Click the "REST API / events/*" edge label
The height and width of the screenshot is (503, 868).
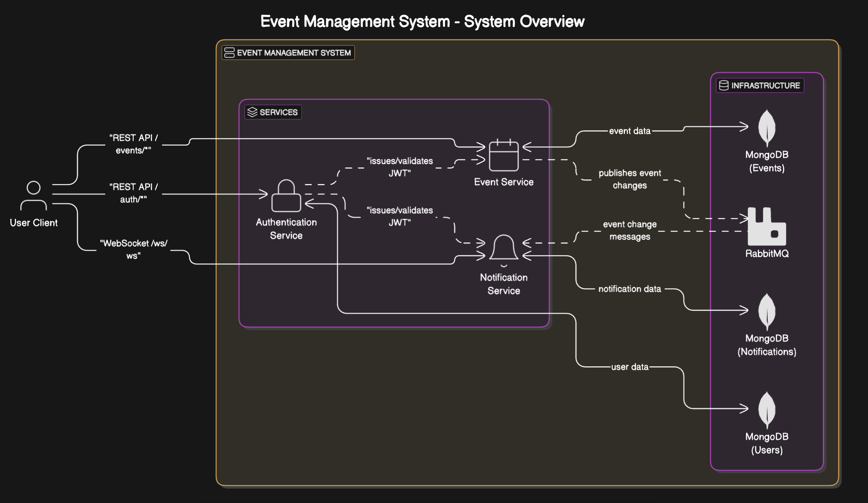click(133, 144)
